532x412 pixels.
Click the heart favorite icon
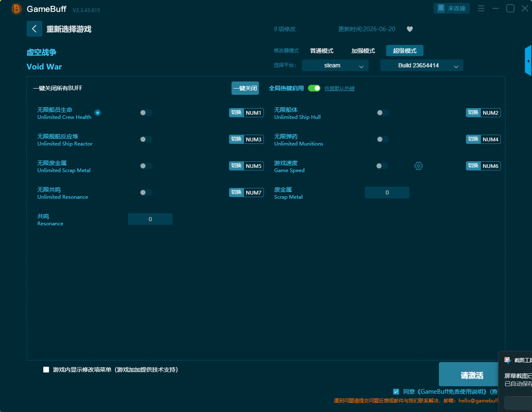(410, 29)
